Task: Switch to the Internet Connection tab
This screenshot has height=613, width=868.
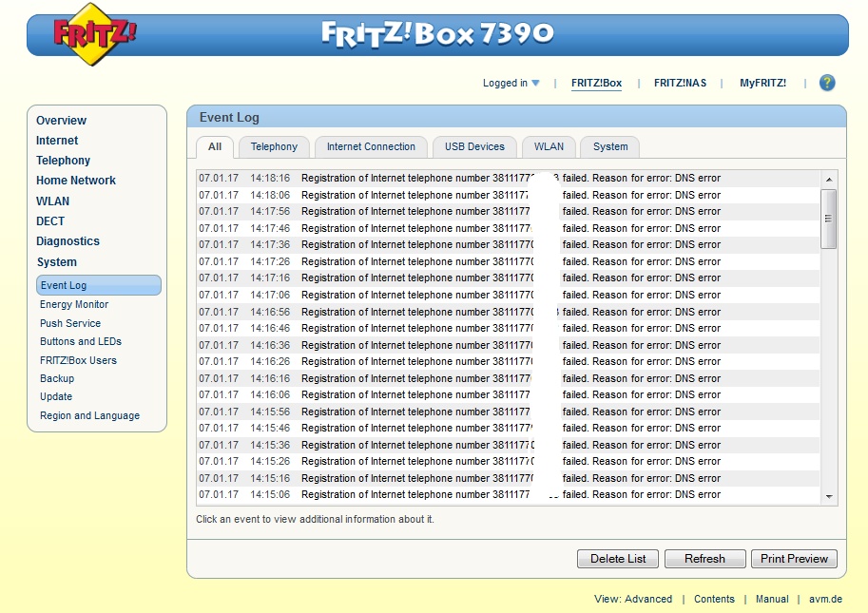Action: pyautogui.click(x=371, y=147)
